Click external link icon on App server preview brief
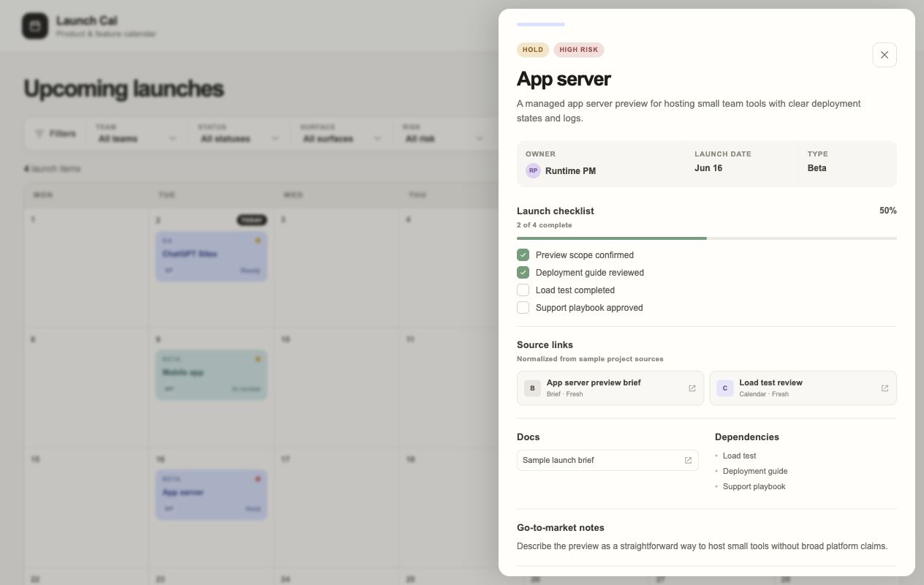The width and height of the screenshot is (924, 585). (x=692, y=388)
